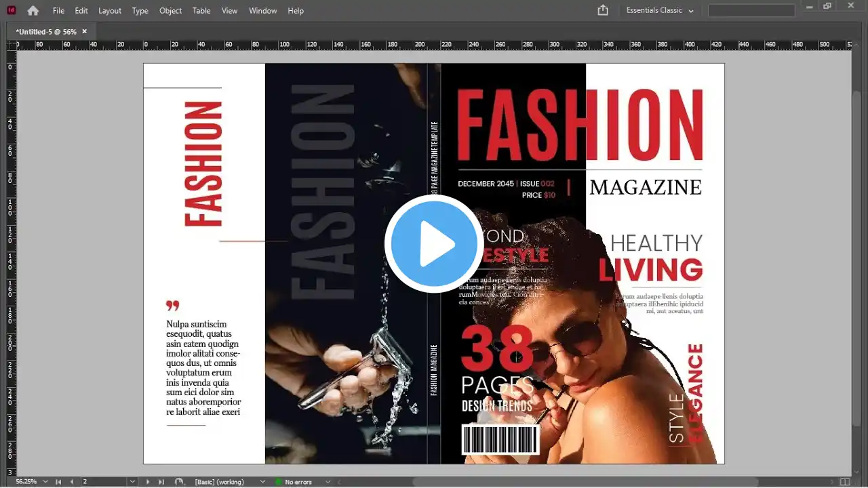Click the preflight circular status icon
Image resolution: width=868 pixels, height=488 pixels.
(x=179, y=482)
